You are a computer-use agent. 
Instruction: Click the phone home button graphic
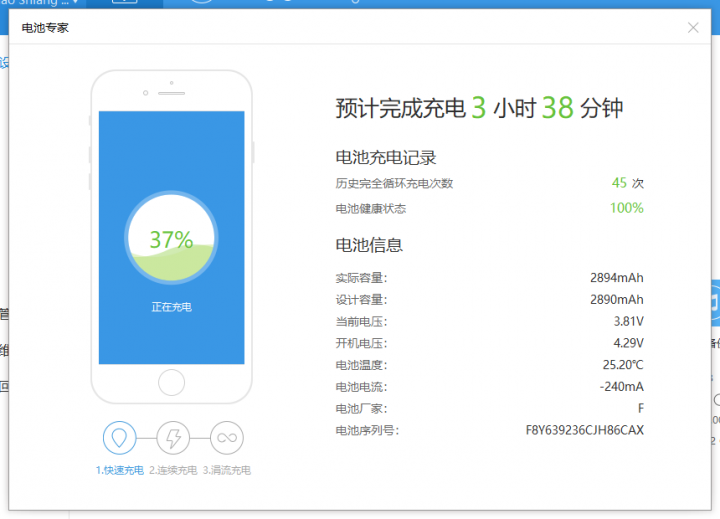[x=171, y=382]
